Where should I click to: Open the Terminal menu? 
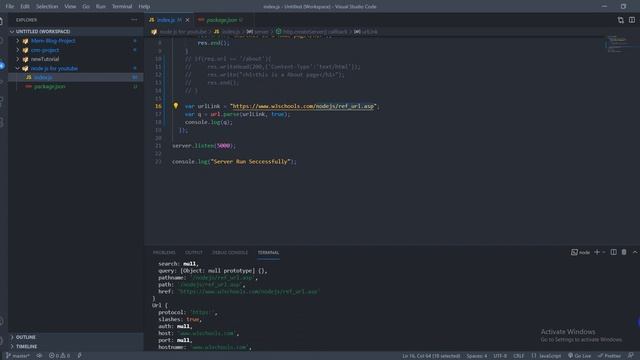coord(122,7)
